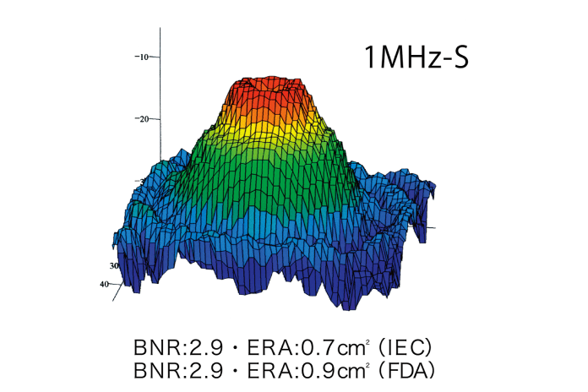
Task: Click the axis tick label 20
Action: 144,118
